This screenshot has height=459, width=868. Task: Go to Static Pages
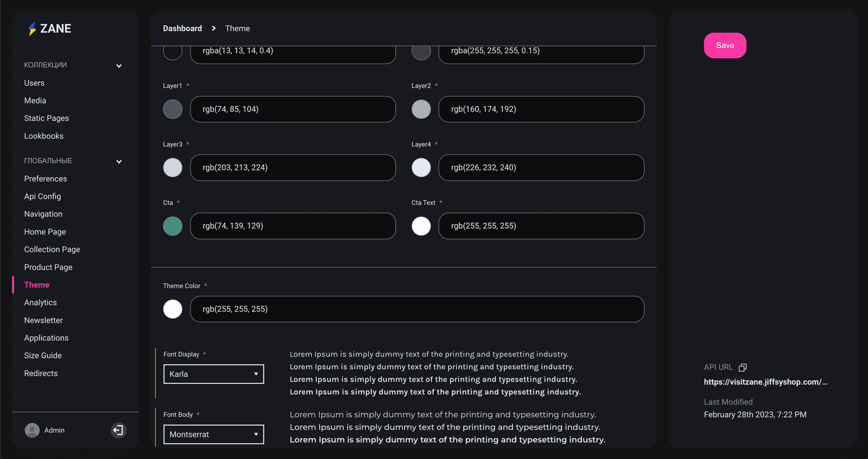tap(47, 118)
